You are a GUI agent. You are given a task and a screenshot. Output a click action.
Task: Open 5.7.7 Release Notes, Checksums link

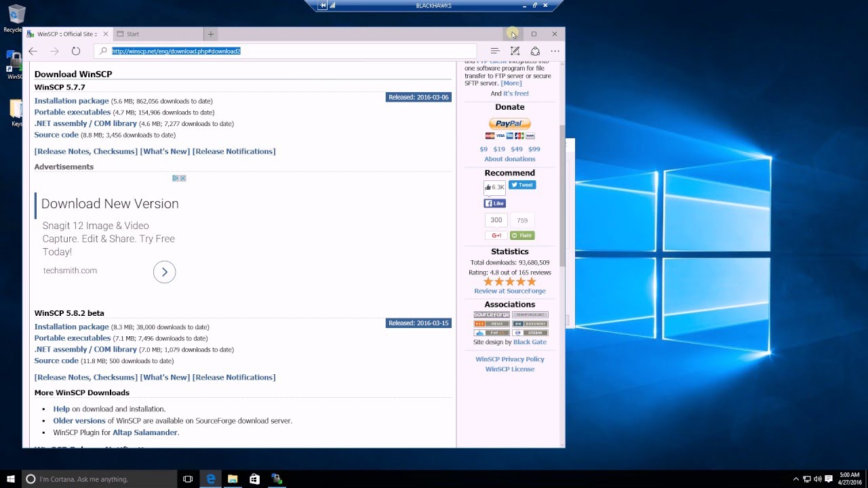[x=86, y=151]
